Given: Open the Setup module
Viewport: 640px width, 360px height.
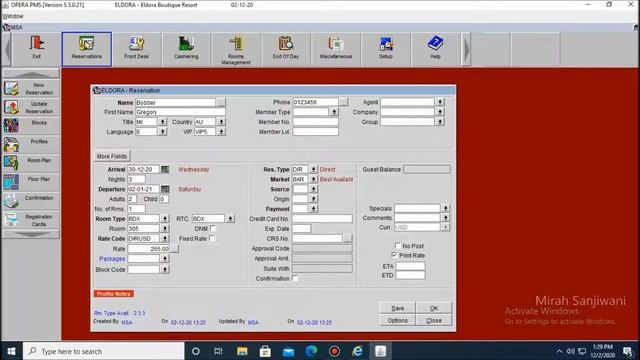Looking at the screenshot, I should tap(385, 49).
